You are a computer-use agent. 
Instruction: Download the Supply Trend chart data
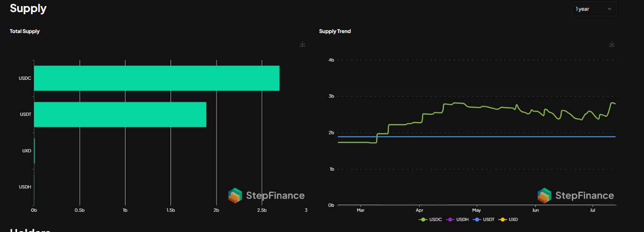coord(612,44)
